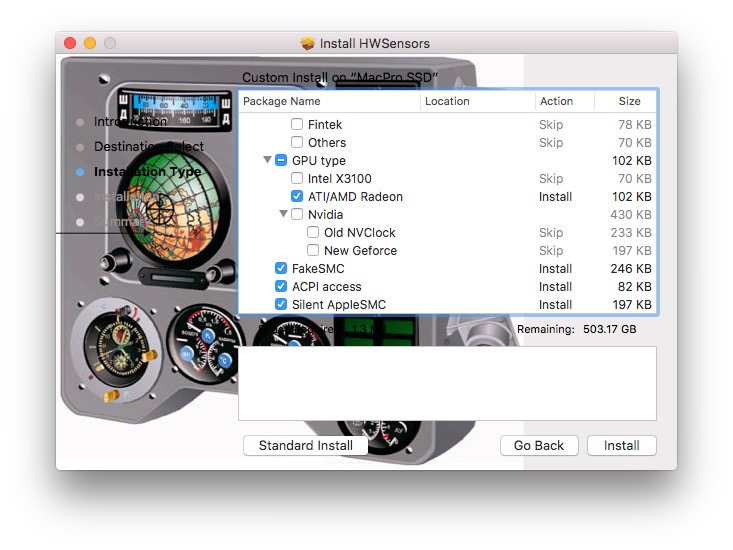Select the Introduction step in sidebar
The height and width of the screenshot is (550, 733).
coord(130,121)
